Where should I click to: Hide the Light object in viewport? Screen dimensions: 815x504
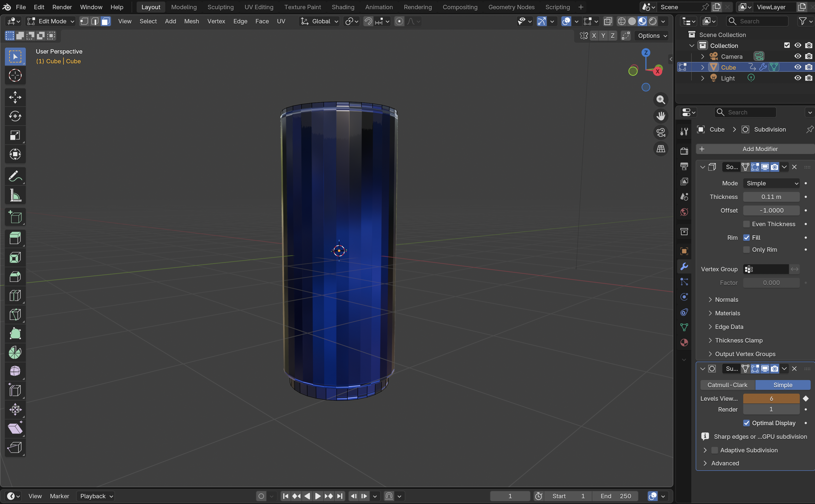[x=797, y=78]
